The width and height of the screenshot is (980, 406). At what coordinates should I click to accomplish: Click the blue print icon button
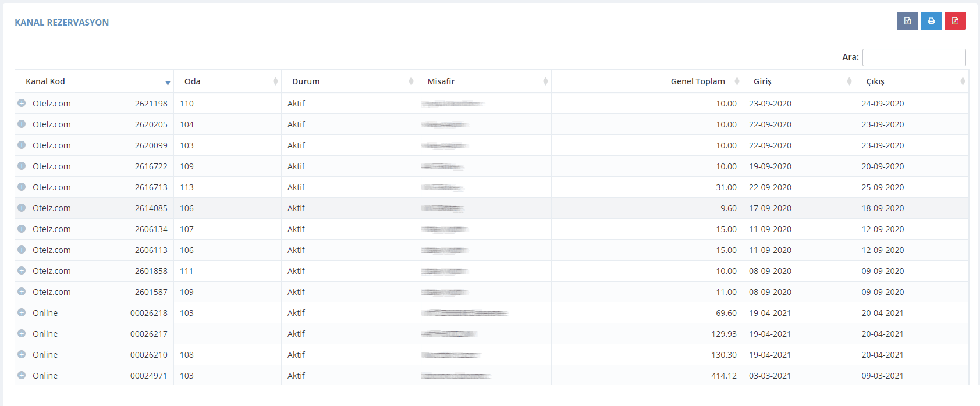[931, 21]
